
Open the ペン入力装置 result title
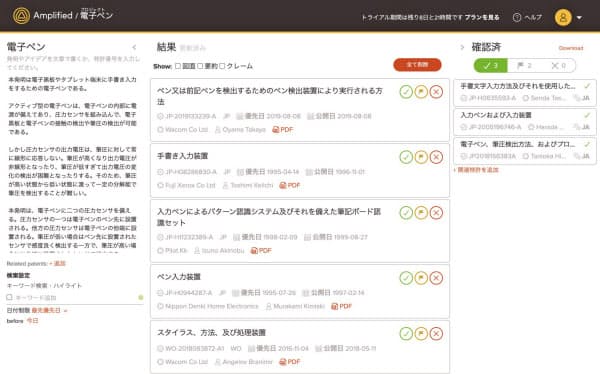pyautogui.click(x=179, y=277)
